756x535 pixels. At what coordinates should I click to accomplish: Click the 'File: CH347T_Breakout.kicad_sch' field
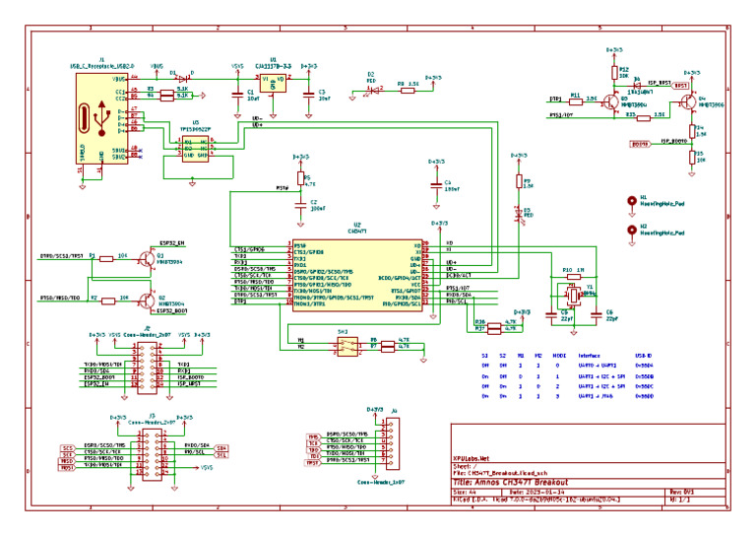pyautogui.click(x=500, y=473)
